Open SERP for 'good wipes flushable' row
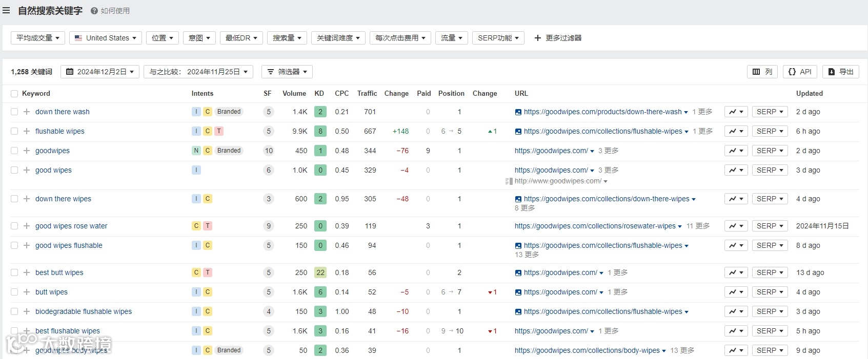The width and height of the screenshot is (868, 359). 770,245
